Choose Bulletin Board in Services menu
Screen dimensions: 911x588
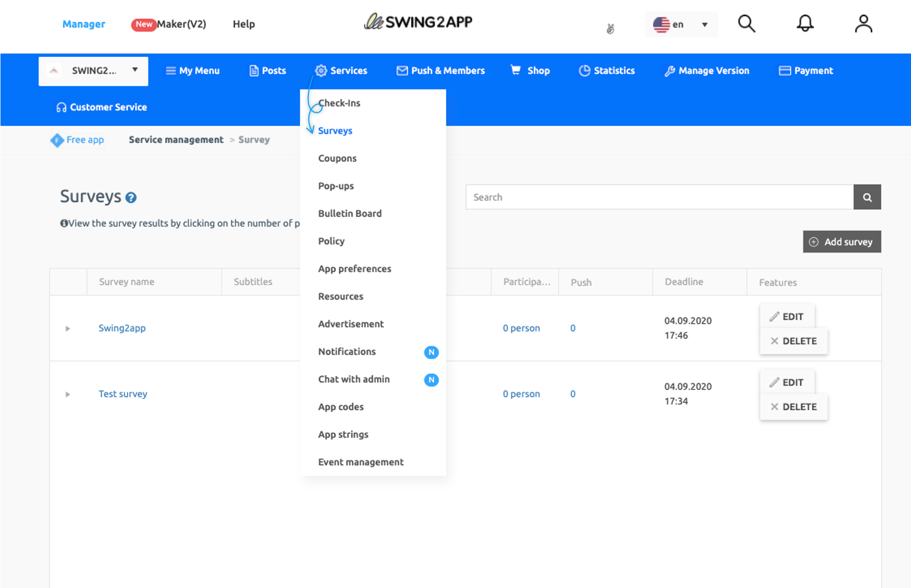(x=350, y=213)
